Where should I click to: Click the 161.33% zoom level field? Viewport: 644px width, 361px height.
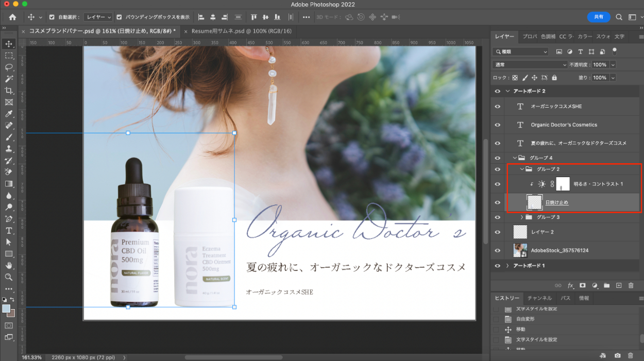[x=32, y=357]
